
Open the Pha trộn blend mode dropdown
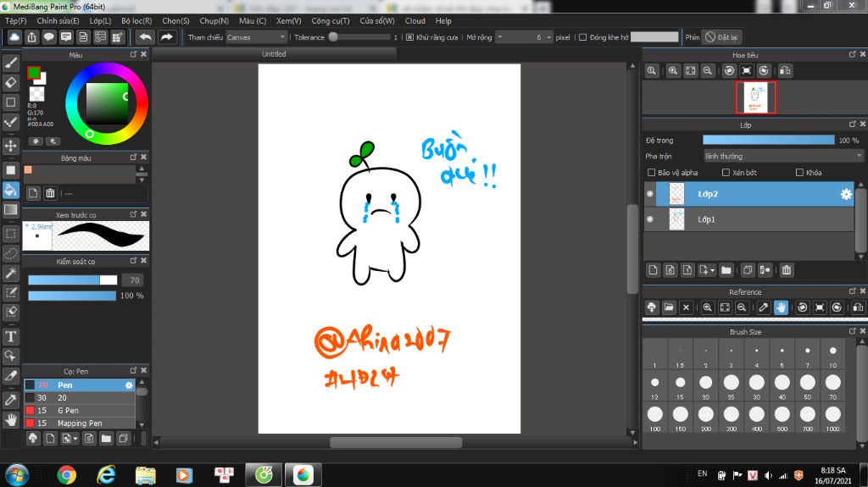click(x=782, y=156)
